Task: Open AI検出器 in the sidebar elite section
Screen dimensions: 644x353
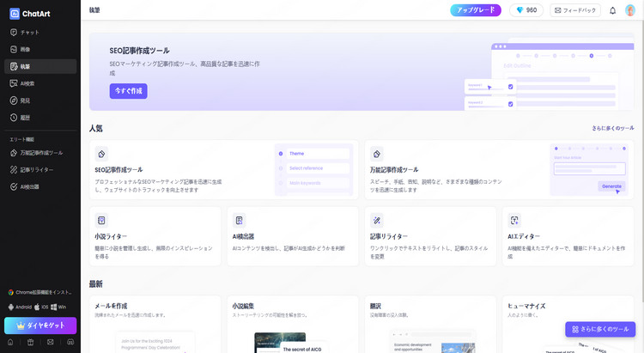Action: pyautogui.click(x=40, y=186)
